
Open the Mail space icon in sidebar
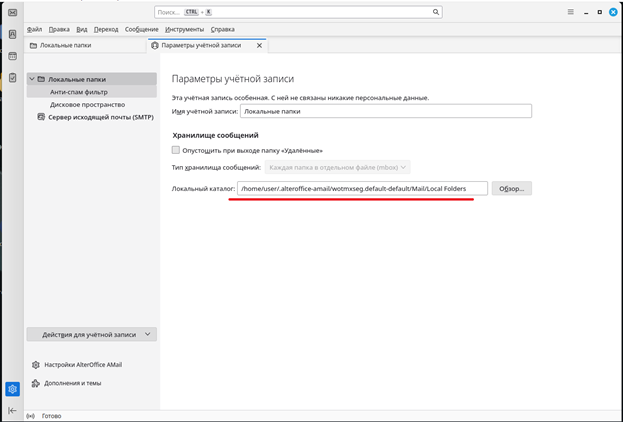pyautogui.click(x=12, y=12)
